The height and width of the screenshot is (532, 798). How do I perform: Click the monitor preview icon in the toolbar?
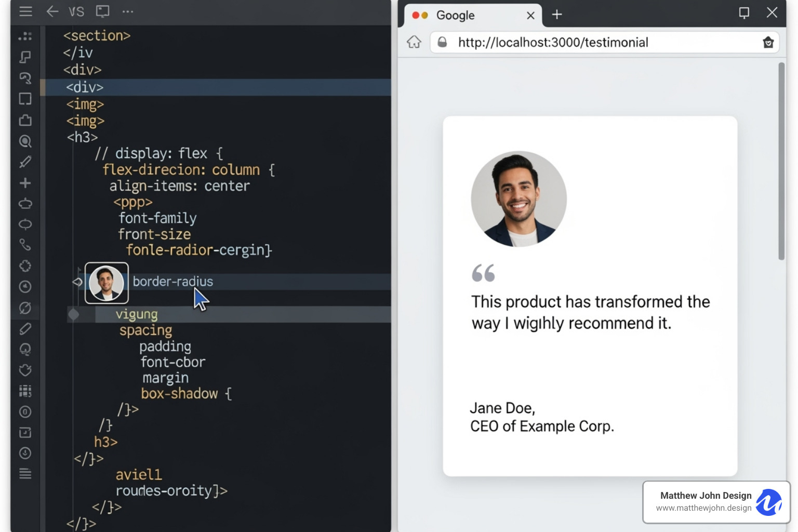[x=102, y=11]
